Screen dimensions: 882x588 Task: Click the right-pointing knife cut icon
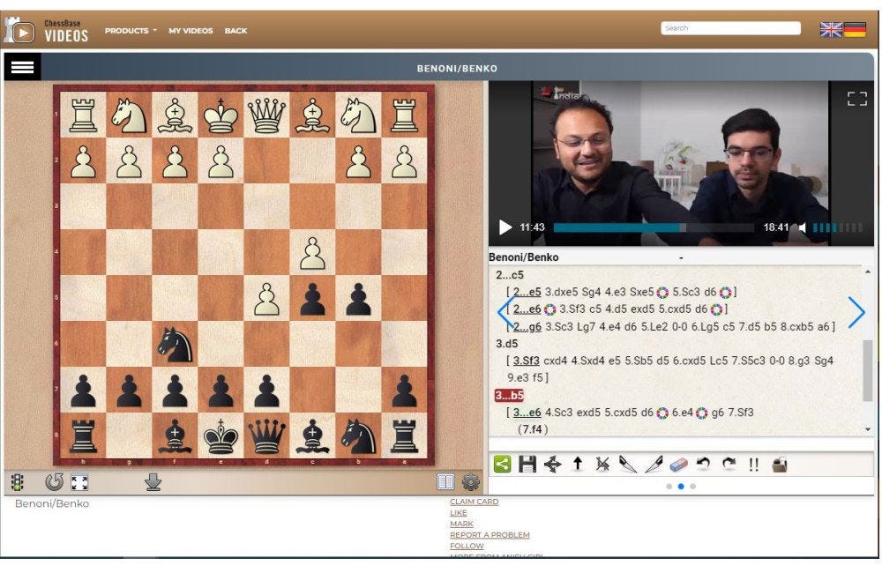[x=654, y=465]
